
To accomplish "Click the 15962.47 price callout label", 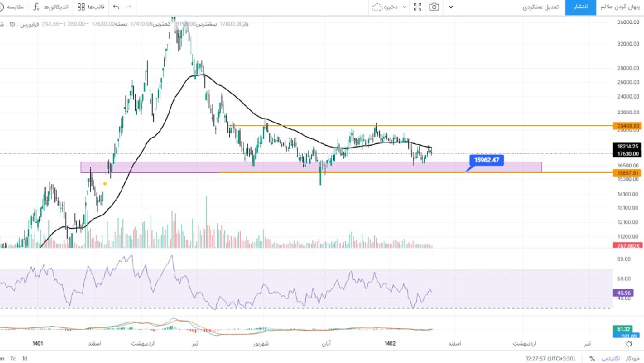I will (486, 160).
